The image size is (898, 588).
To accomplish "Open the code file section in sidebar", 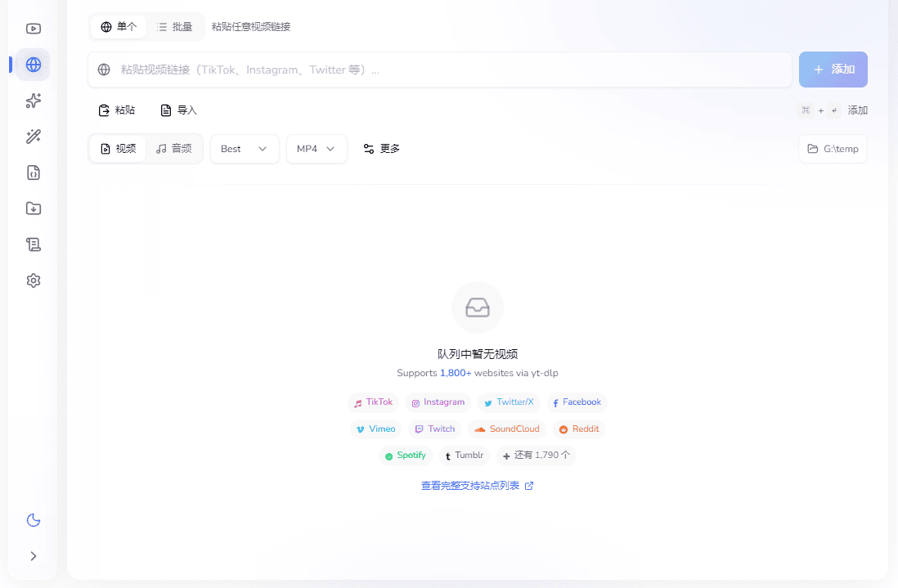I will 33,173.
